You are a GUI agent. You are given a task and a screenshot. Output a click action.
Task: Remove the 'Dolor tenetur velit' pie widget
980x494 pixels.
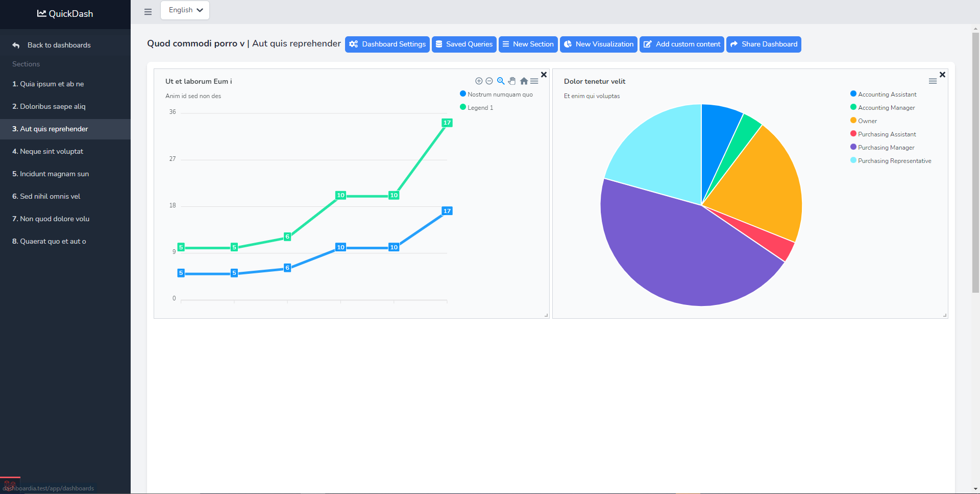[942, 75]
